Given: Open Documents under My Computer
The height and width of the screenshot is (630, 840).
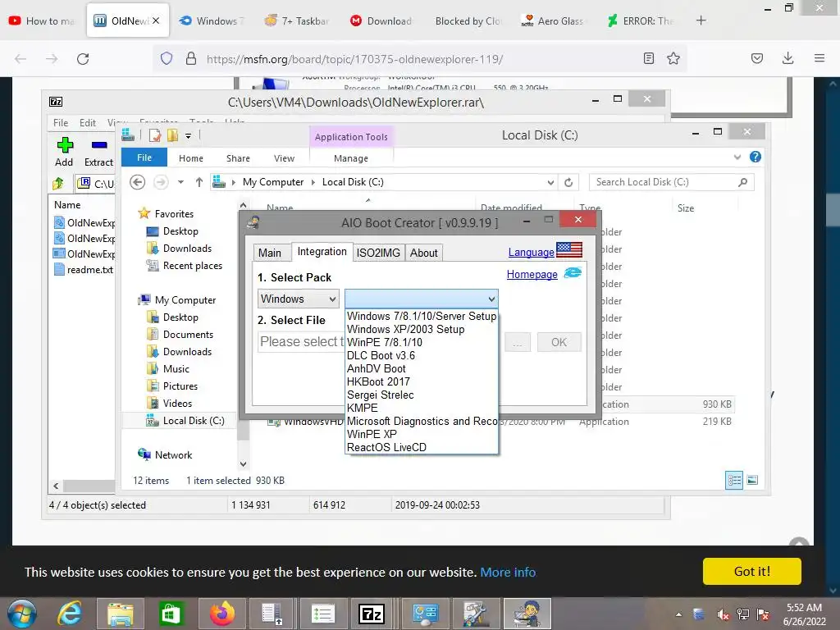Looking at the screenshot, I should 180,335.
